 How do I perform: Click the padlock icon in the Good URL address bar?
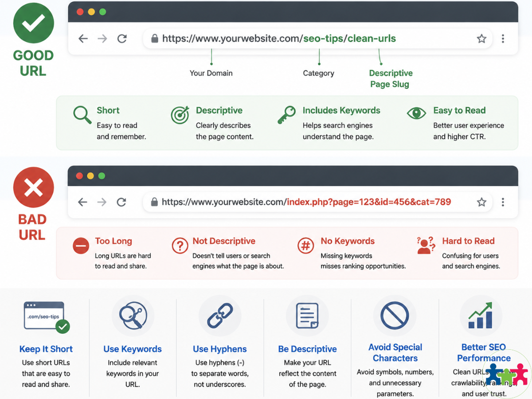pyautogui.click(x=155, y=39)
